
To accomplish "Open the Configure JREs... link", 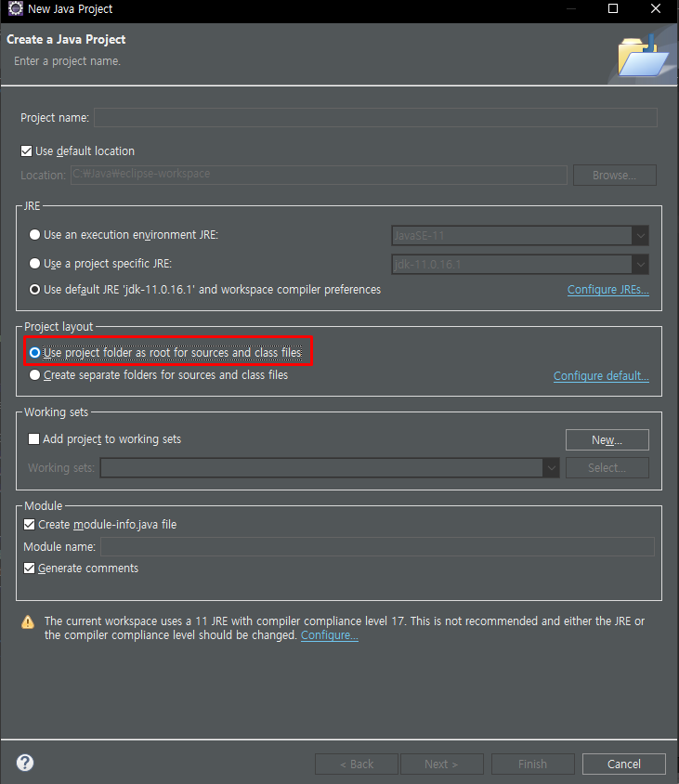I will 608,290.
